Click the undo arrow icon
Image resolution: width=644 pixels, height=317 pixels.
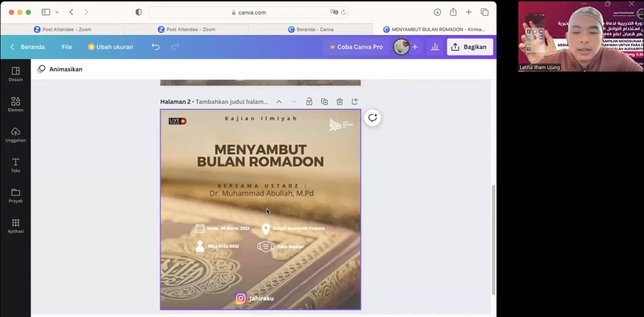coord(155,47)
